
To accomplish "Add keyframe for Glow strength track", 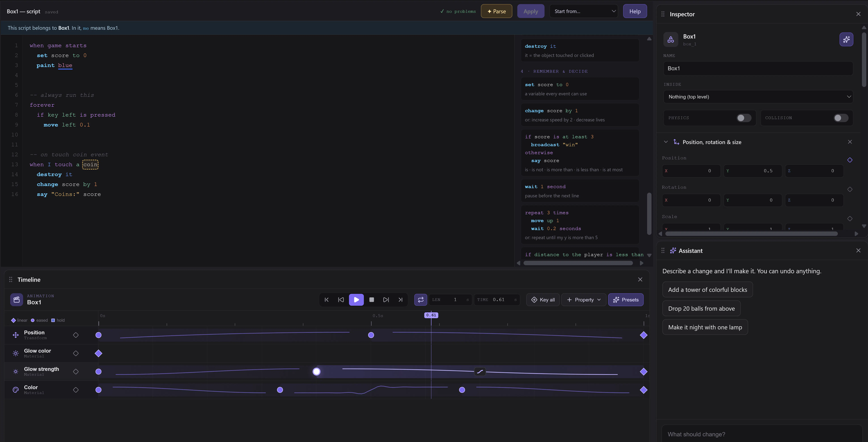I will coord(76,371).
